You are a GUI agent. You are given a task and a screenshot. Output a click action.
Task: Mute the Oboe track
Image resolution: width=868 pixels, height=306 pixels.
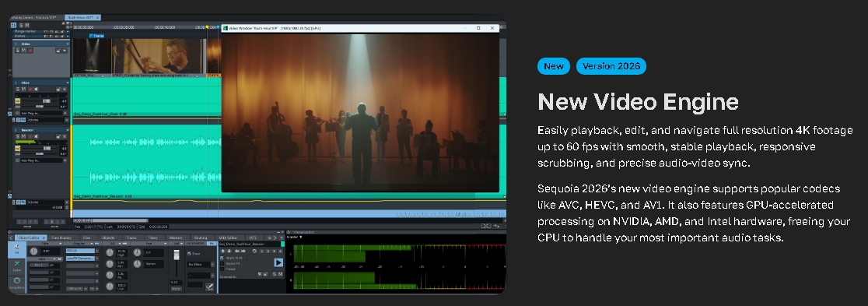24,90
